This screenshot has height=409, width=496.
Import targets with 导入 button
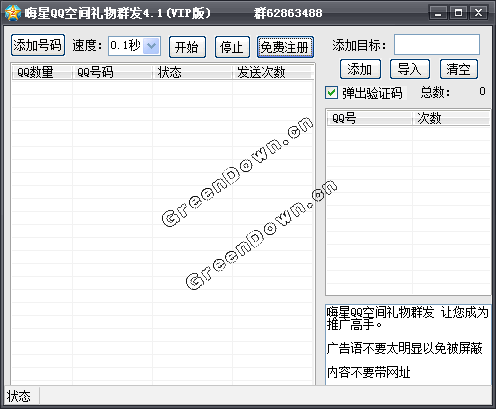tap(410, 69)
